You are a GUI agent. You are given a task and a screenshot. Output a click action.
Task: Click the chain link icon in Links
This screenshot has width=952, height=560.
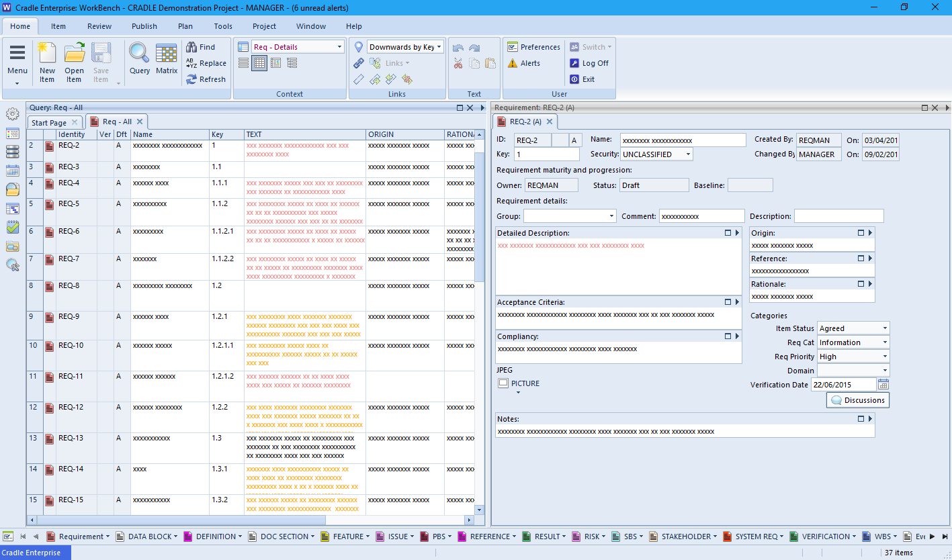click(x=359, y=63)
